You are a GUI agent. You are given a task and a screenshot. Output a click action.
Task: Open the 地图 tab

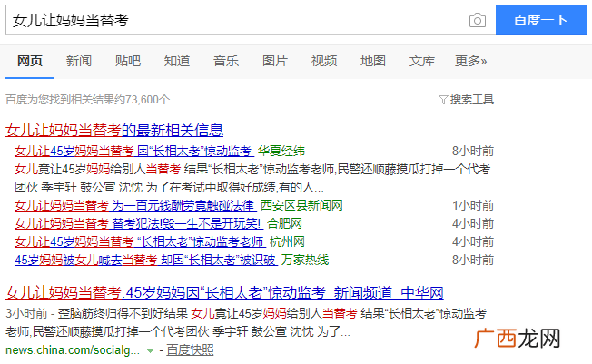click(373, 61)
